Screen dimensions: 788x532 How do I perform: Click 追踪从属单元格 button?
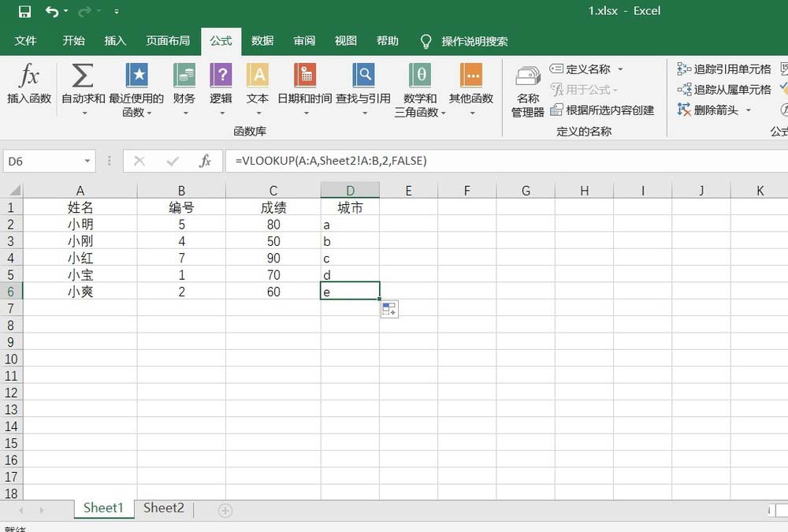pyautogui.click(x=724, y=90)
